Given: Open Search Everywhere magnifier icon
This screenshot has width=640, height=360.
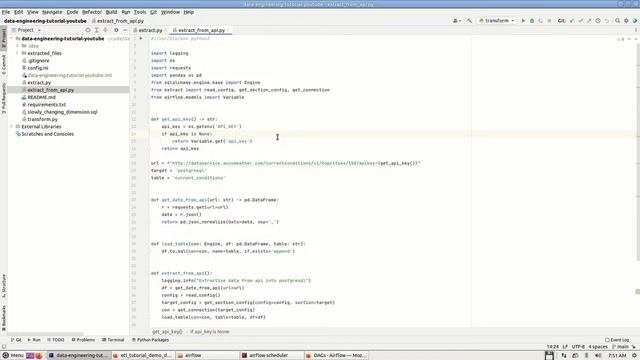Looking at the screenshot, I should pyautogui.click(x=618, y=20).
